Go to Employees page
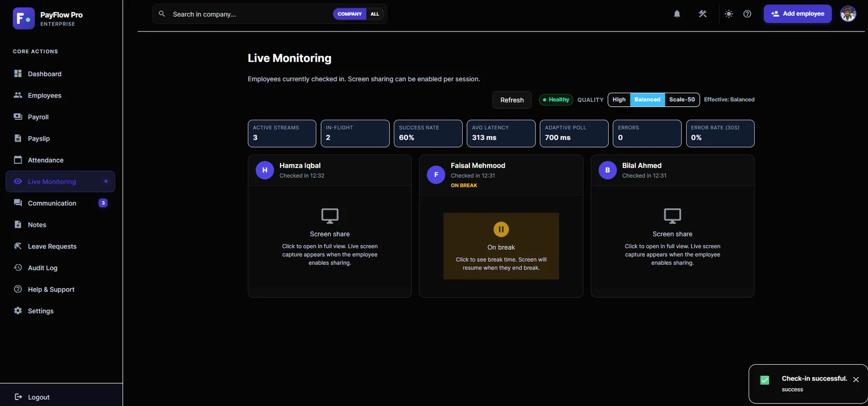Screen dimensions: 868x406 click(x=60, y=95)
